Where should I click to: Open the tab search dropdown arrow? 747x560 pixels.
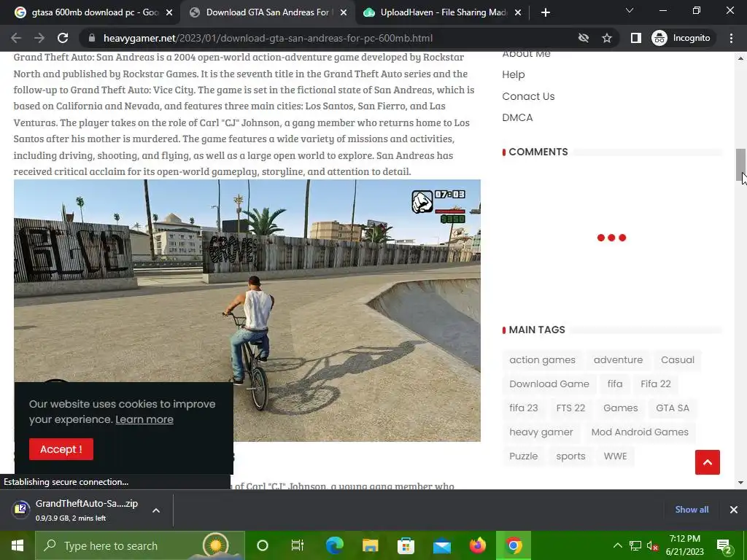click(630, 10)
